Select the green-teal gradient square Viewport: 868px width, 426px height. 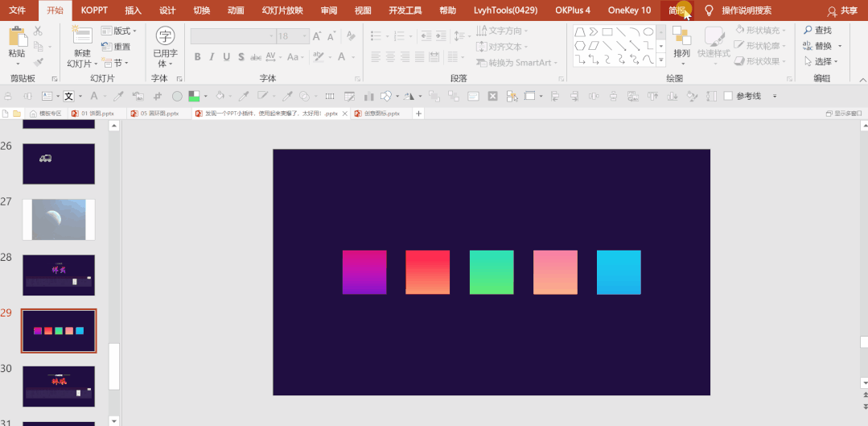(x=492, y=272)
